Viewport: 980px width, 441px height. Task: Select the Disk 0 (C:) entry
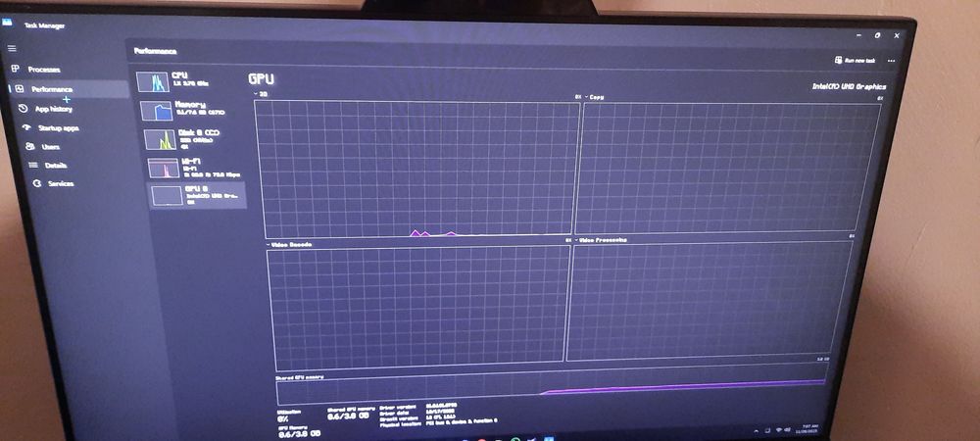pyautogui.click(x=192, y=139)
